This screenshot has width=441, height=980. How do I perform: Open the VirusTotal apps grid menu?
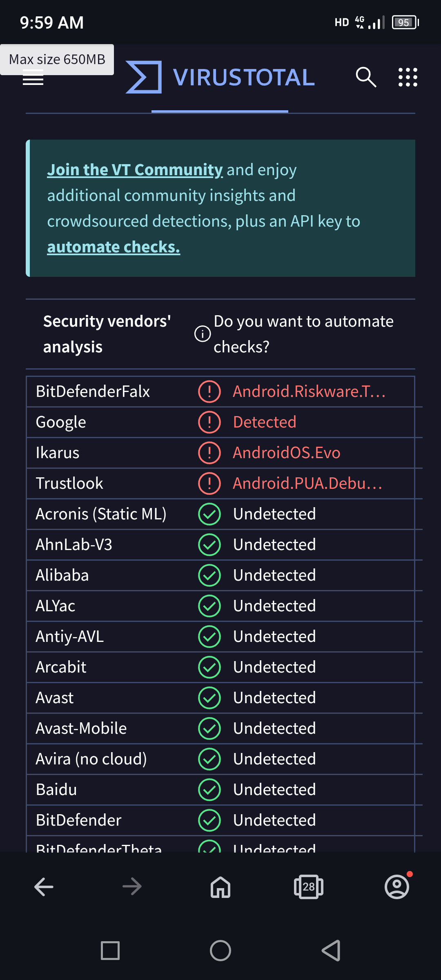coord(407,77)
